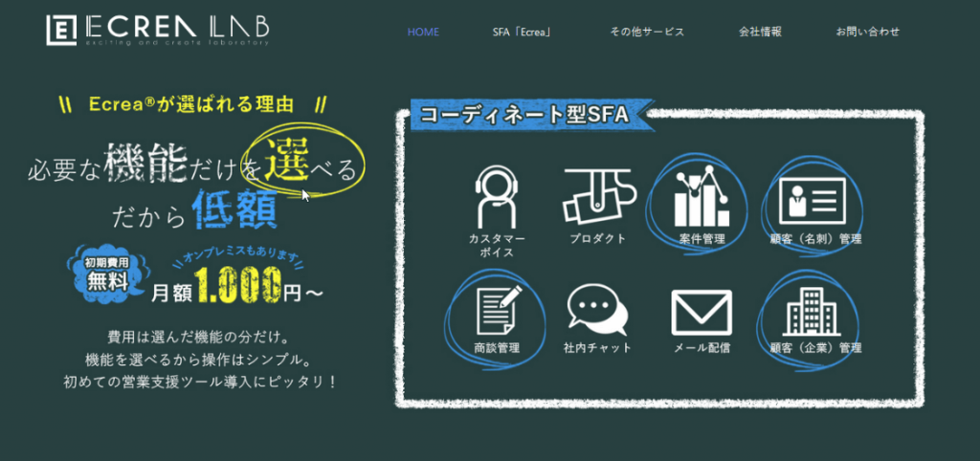This screenshot has height=461, width=980.
Task: Click the 顧客（名刺）管理 label
Action: click(x=815, y=238)
